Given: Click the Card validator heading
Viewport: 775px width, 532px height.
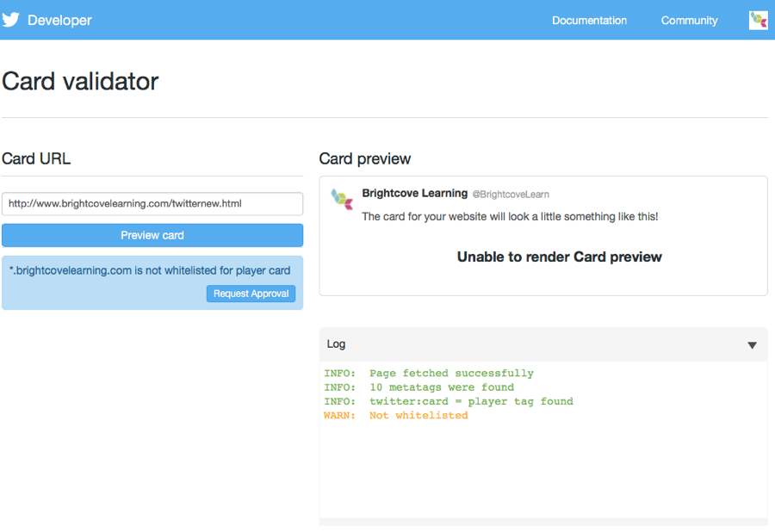Looking at the screenshot, I should (80, 82).
